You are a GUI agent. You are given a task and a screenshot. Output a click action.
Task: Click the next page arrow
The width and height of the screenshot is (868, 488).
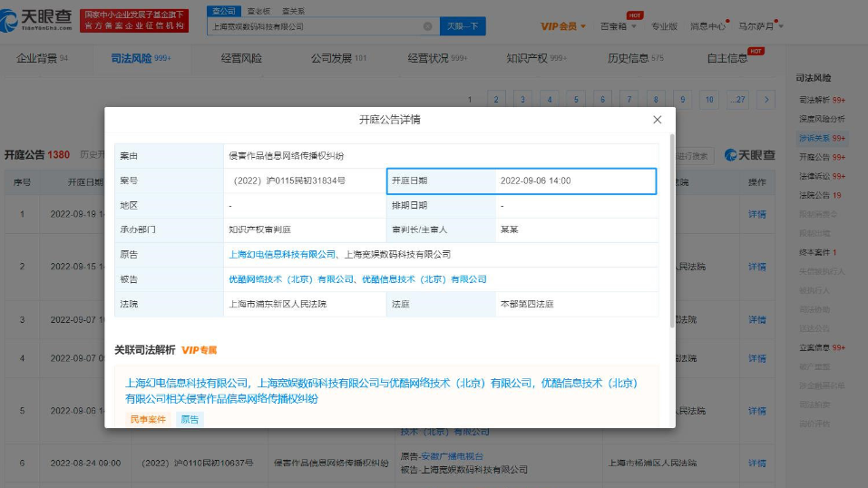click(766, 100)
